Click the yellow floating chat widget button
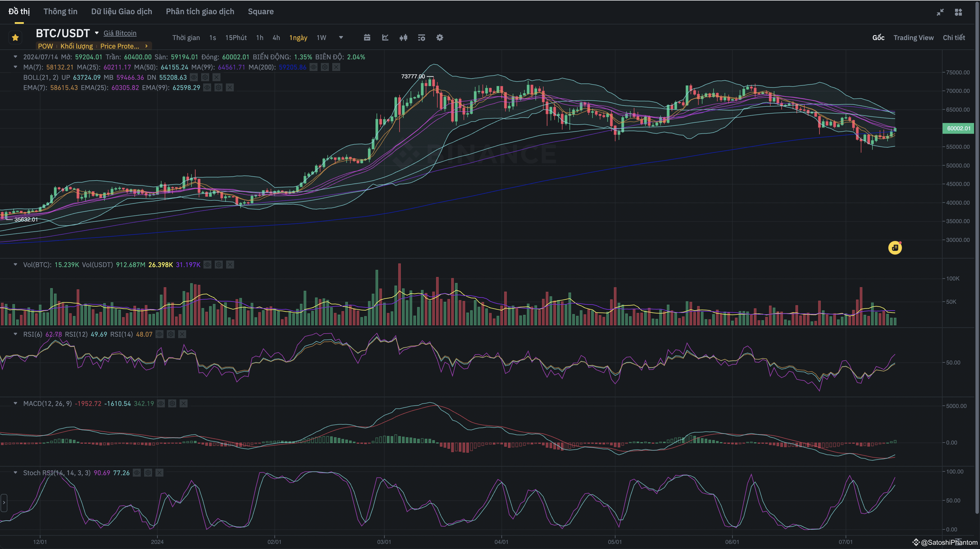 [x=895, y=248]
